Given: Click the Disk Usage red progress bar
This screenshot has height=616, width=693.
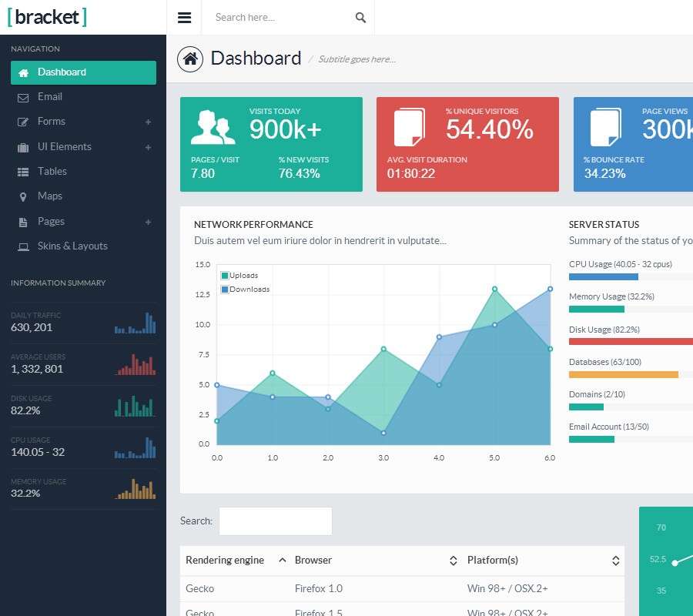Looking at the screenshot, I should (631, 342).
